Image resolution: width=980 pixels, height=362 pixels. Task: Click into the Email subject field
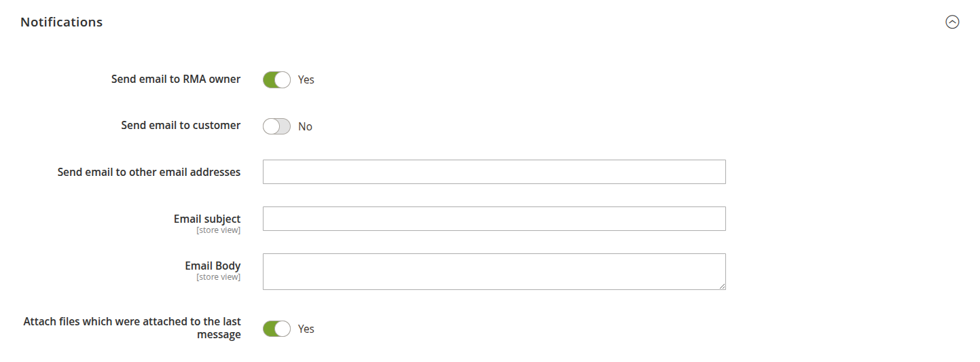click(x=494, y=219)
